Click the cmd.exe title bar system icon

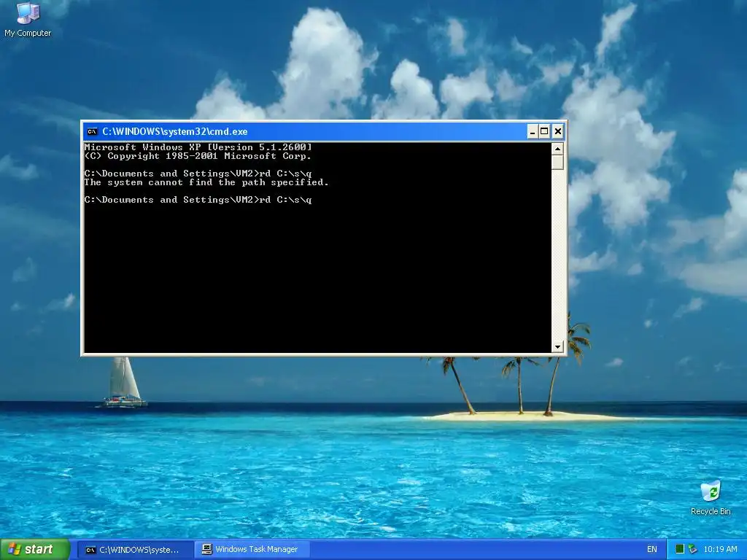pos(93,131)
